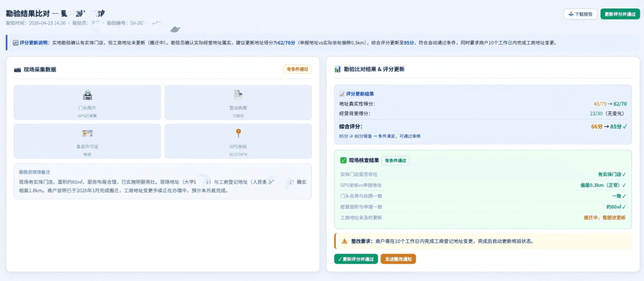Click warning triangle icon beside 整改要求
The image size is (644, 281).
click(x=344, y=241)
